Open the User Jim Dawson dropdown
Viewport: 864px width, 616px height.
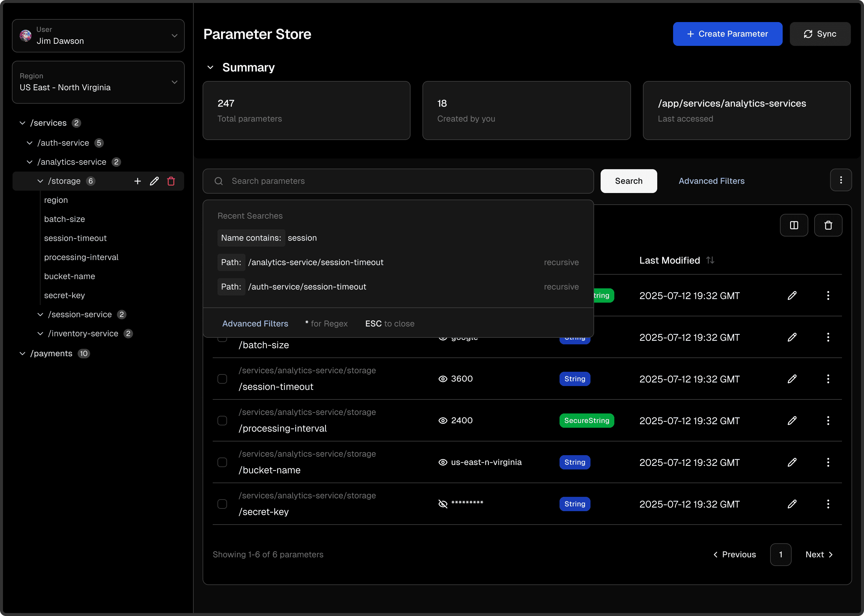click(98, 36)
